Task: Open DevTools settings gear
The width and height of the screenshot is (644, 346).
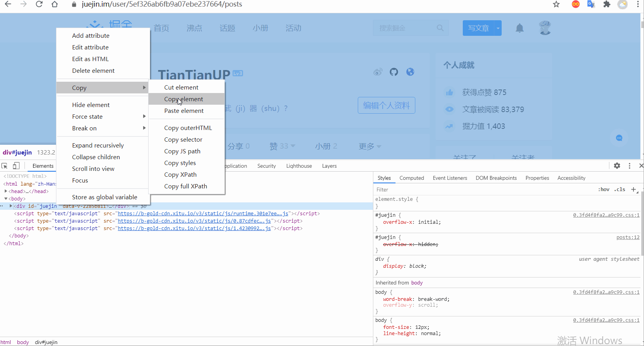Action: click(x=617, y=166)
